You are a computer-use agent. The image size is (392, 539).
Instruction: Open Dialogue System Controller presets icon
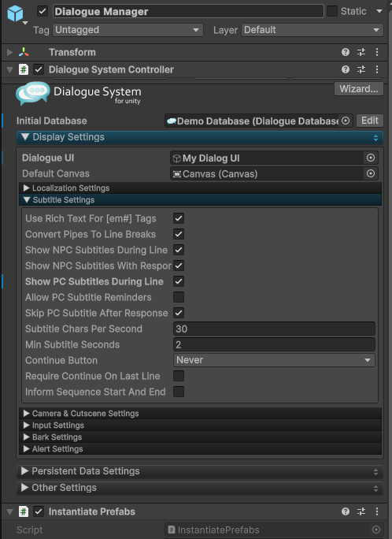click(361, 69)
